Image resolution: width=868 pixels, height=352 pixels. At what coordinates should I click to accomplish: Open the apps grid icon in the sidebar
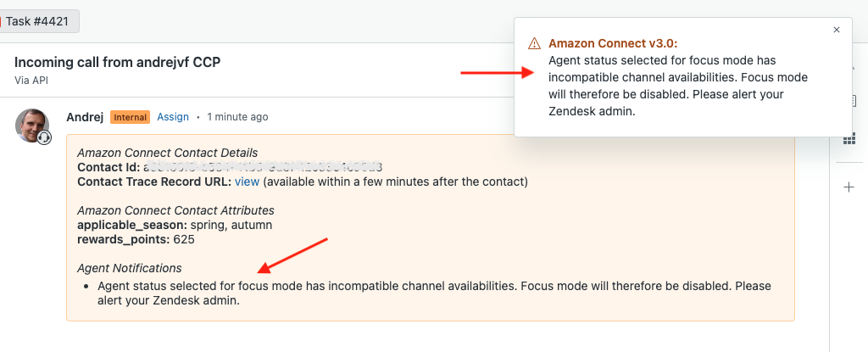pyautogui.click(x=849, y=138)
